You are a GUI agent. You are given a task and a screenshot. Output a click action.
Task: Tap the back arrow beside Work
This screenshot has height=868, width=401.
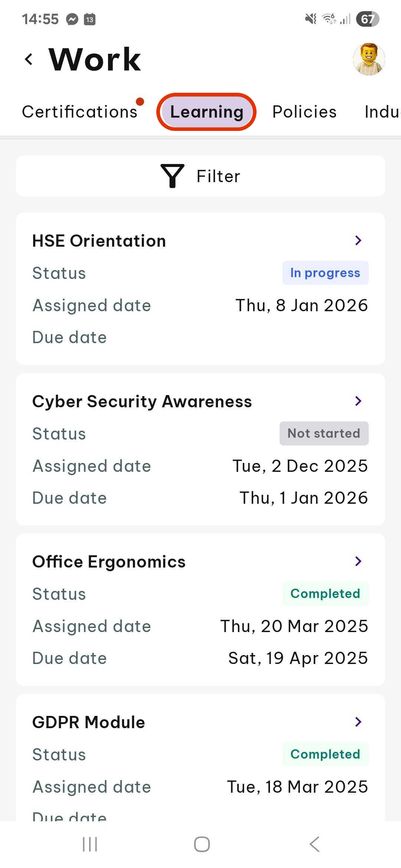(29, 59)
